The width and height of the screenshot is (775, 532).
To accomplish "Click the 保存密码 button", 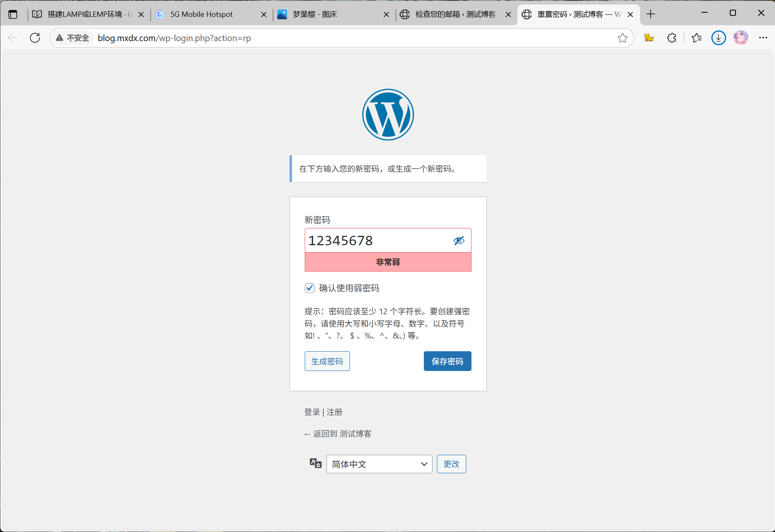I will pos(447,361).
